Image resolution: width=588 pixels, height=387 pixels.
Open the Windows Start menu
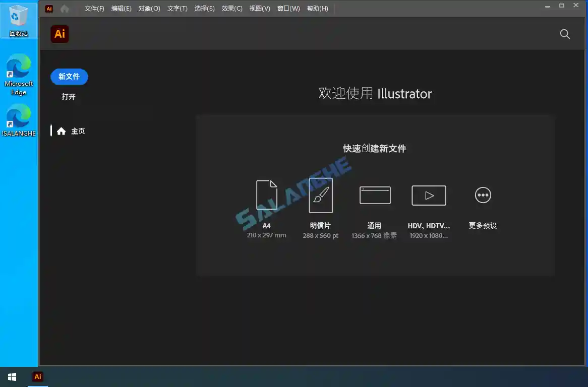(x=12, y=376)
